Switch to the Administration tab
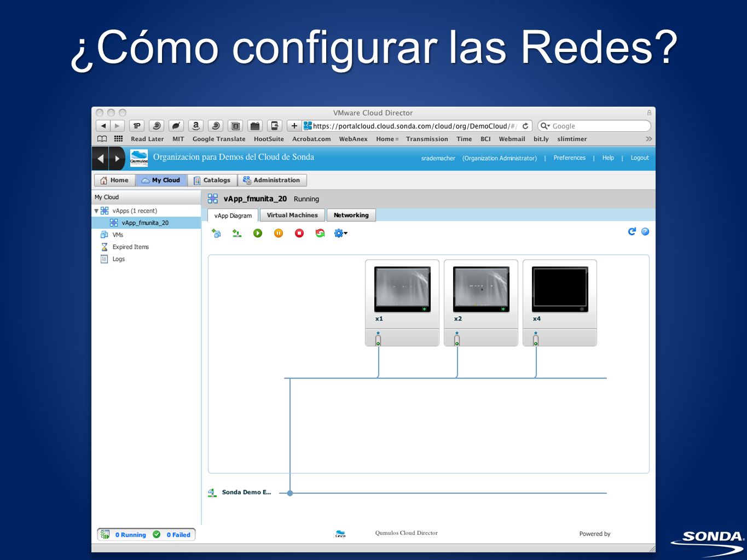This screenshot has width=747, height=560. (272, 180)
